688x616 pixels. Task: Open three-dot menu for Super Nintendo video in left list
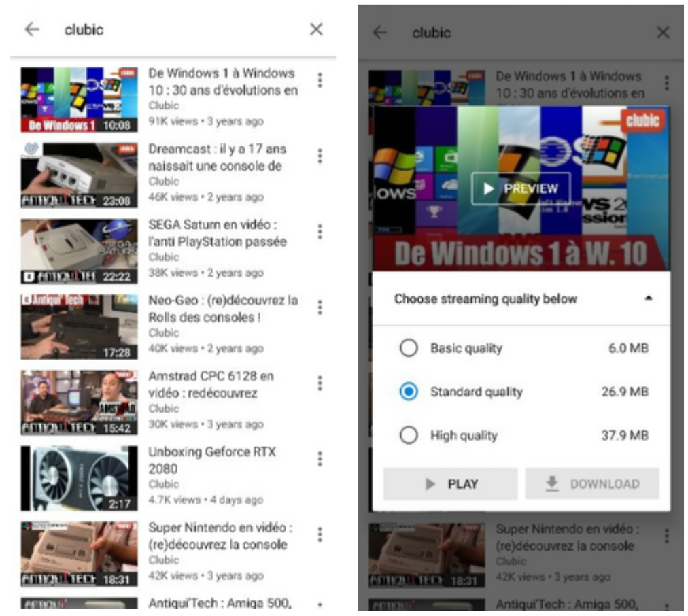[320, 534]
